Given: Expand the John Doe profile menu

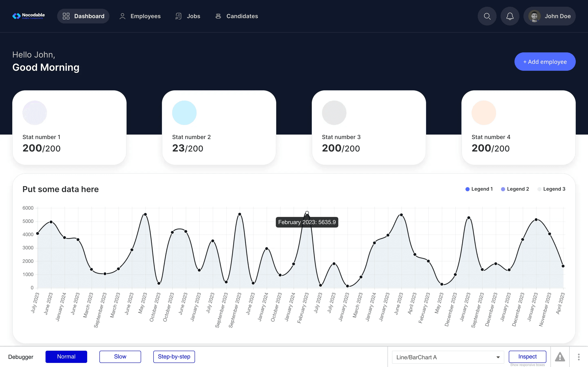Looking at the screenshot, I should (558, 16).
